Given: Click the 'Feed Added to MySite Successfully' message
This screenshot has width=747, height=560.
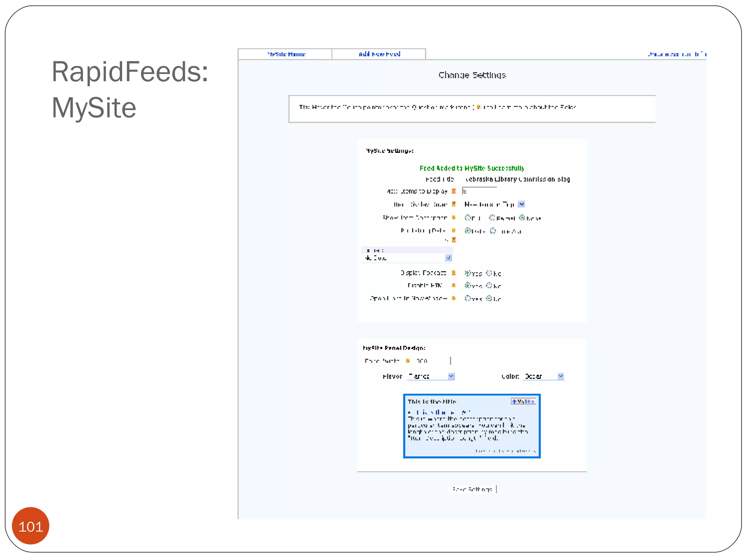Looking at the screenshot, I should coord(472,168).
